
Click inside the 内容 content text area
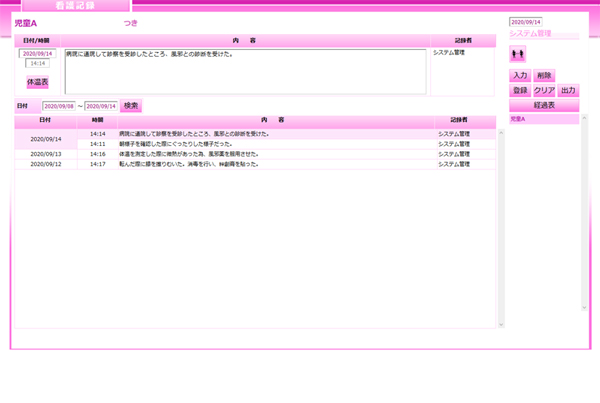click(245, 70)
